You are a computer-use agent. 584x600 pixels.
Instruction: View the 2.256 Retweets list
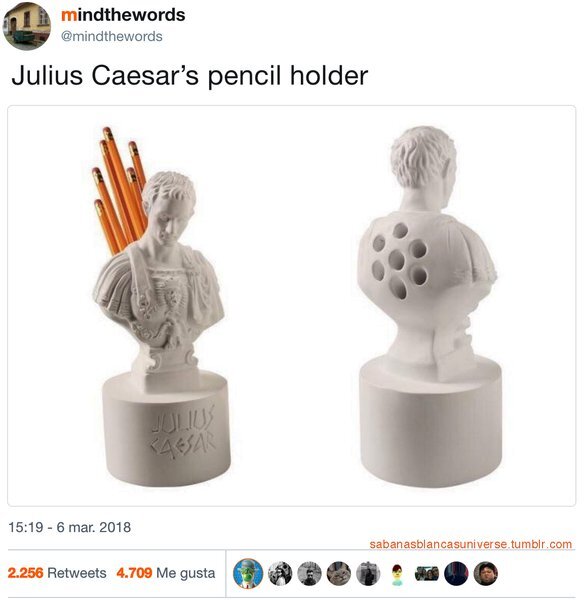(57, 573)
